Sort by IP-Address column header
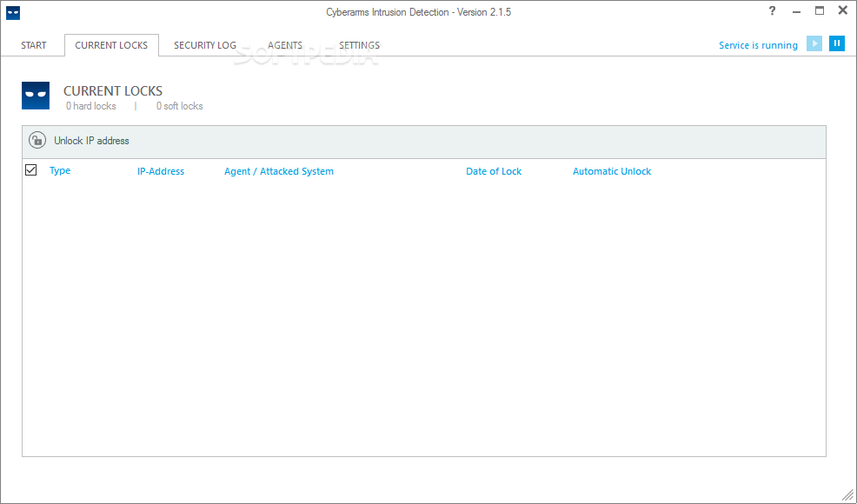 click(x=161, y=171)
